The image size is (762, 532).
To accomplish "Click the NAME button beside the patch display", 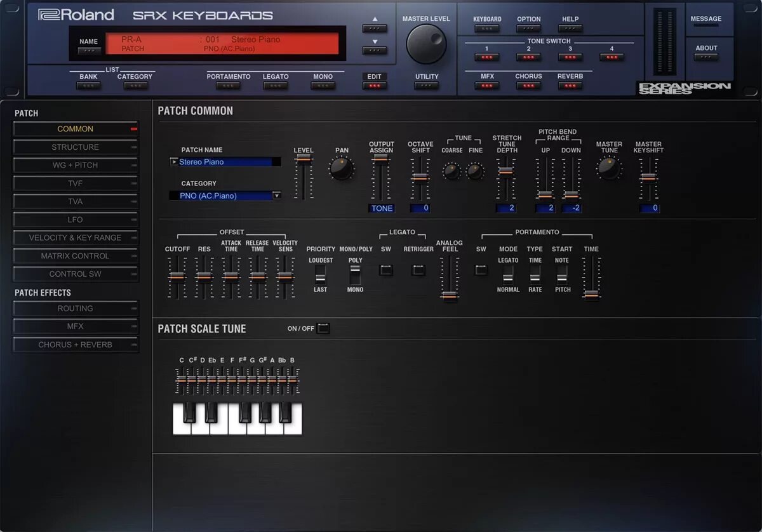I will pyautogui.click(x=89, y=50).
